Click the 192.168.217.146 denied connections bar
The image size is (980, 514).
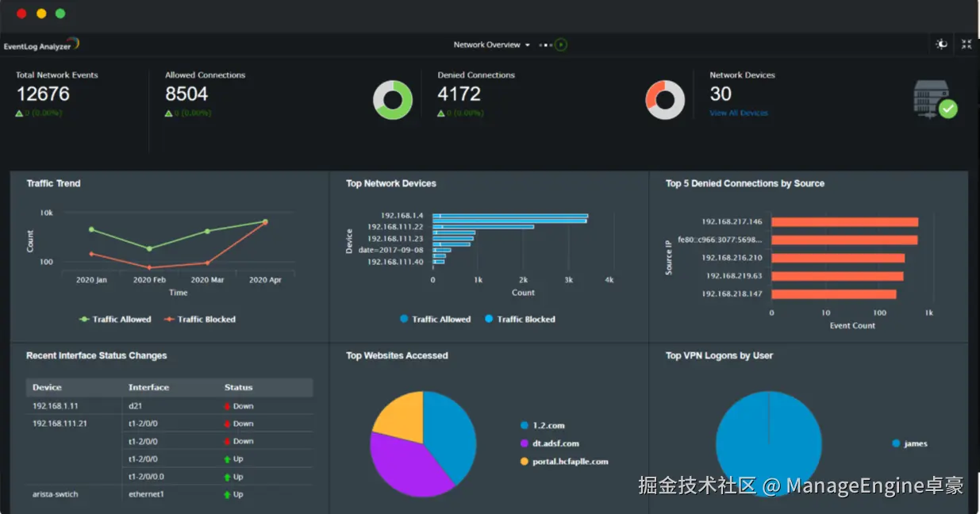[844, 222]
